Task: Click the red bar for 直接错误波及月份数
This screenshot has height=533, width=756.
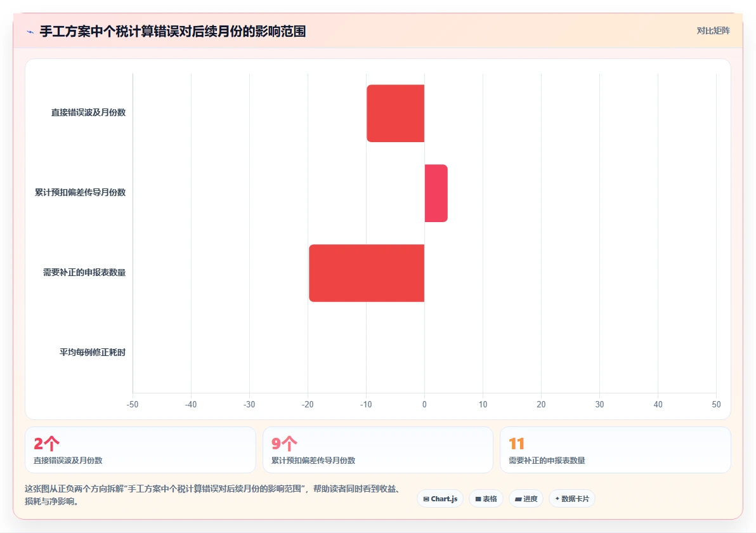Action: click(x=395, y=114)
